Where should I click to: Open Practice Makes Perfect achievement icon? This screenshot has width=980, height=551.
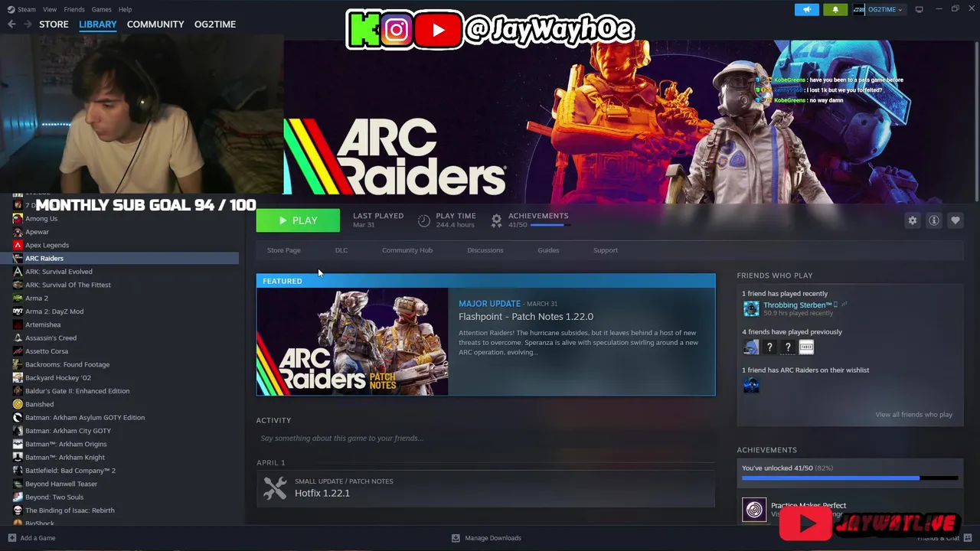(x=754, y=510)
